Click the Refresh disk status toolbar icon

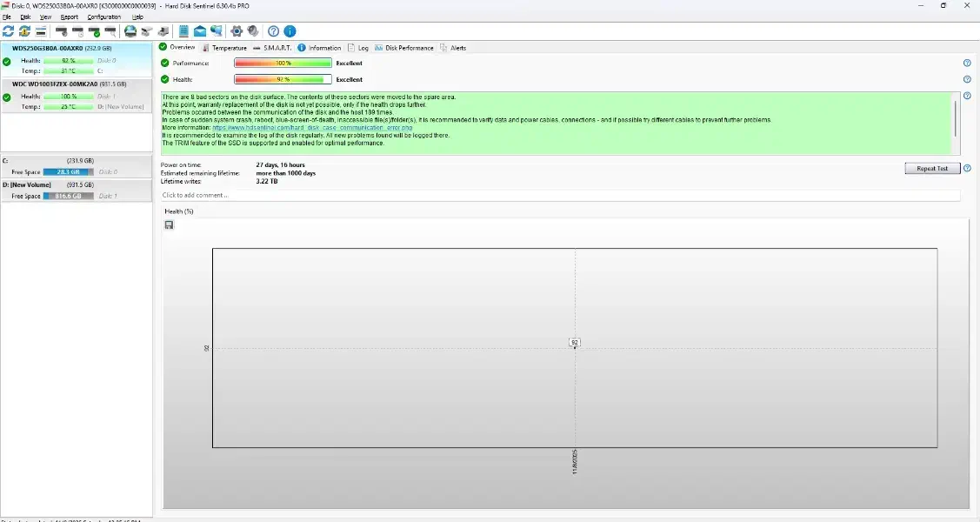pos(9,31)
